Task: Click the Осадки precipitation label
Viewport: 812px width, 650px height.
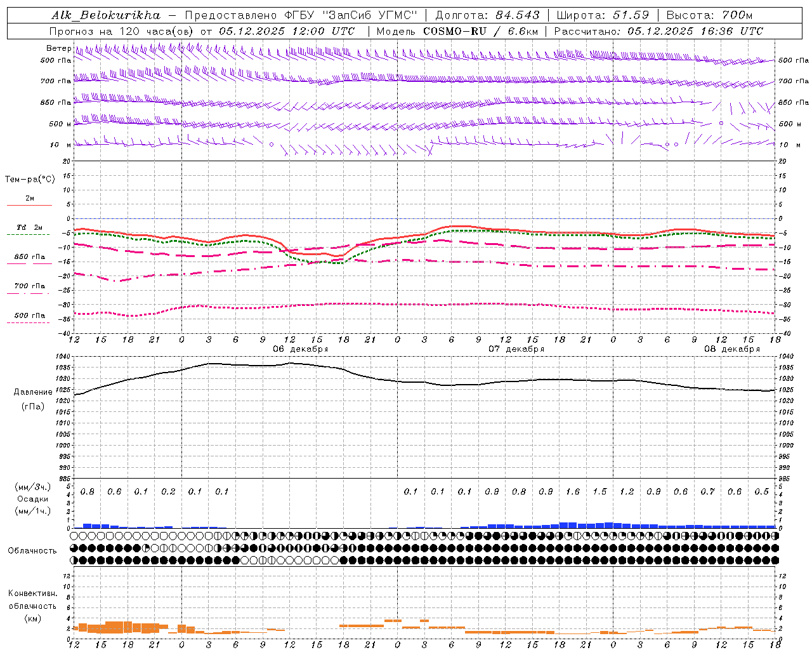Action: (32, 499)
